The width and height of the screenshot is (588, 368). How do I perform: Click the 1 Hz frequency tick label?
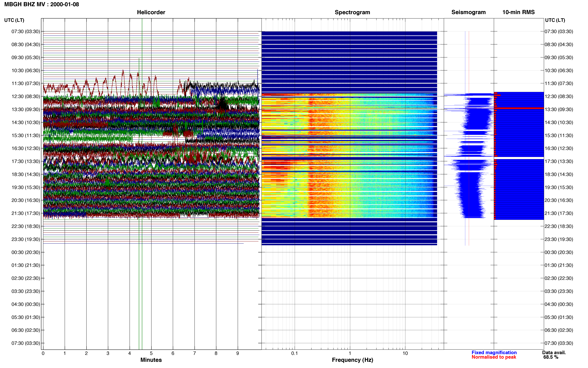[350, 353]
